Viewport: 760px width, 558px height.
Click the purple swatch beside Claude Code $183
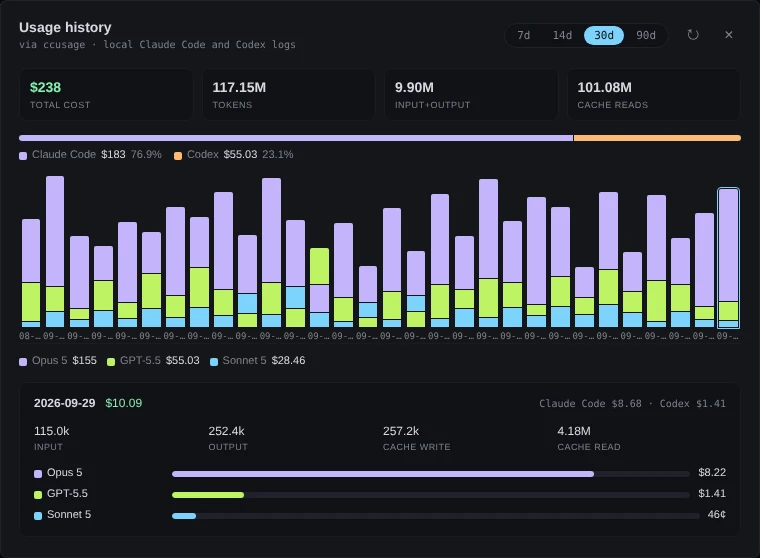point(23,156)
